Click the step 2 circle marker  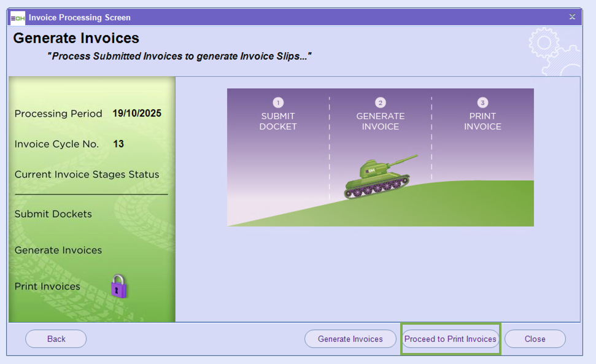click(x=380, y=103)
